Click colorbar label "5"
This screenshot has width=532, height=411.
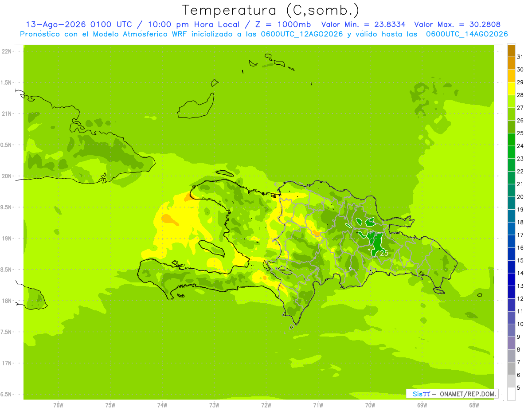coord(519,388)
